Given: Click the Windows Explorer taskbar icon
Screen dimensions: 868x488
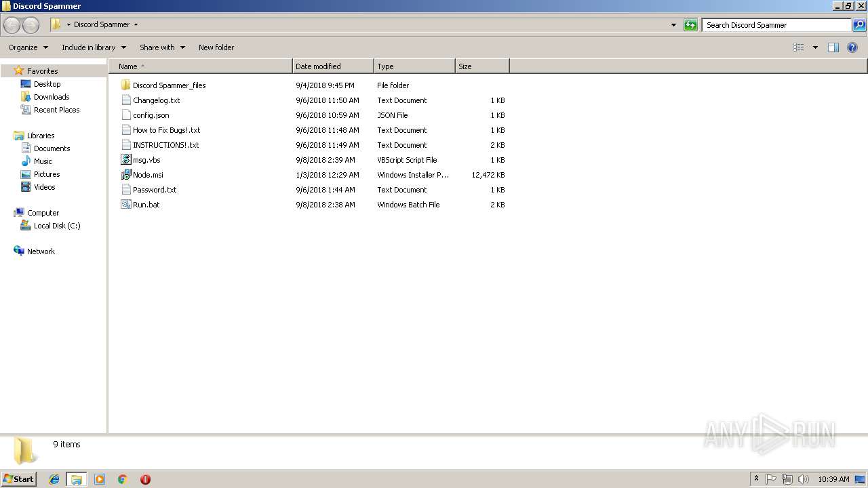Looking at the screenshot, I should (77, 479).
